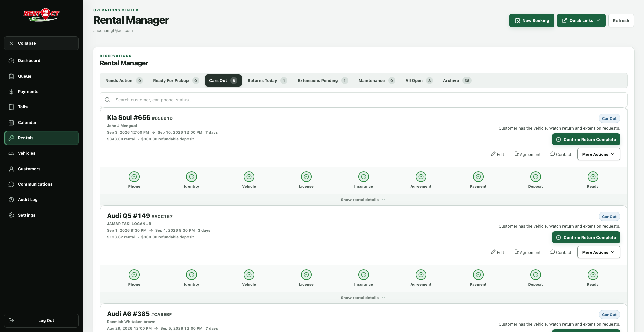Expand rental details for Audi Q5 #149
The height and width of the screenshot is (332, 644).
(363, 298)
